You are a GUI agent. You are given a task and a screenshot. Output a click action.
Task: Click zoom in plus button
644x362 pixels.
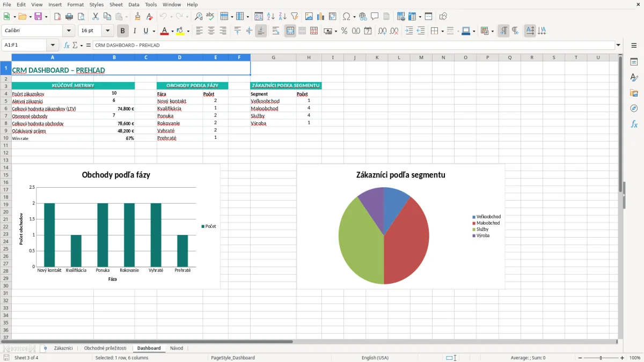[622, 358]
